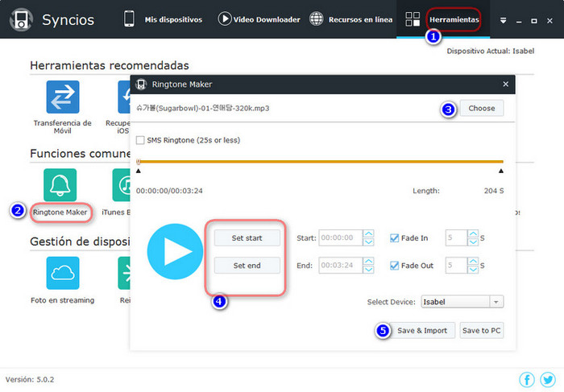Image resolution: width=564 pixels, height=392 pixels.
Task: Toggle Fade Out checkbox
Action: [x=394, y=266]
